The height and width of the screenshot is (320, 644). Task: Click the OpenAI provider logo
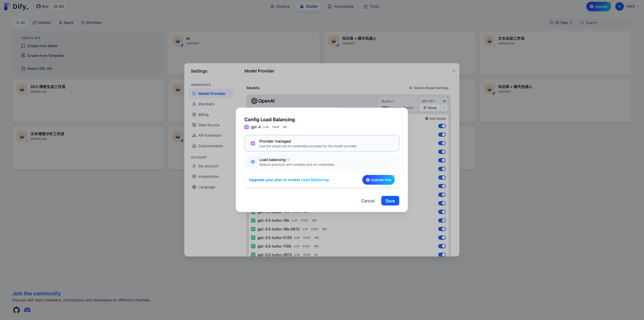pyautogui.click(x=263, y=101)
